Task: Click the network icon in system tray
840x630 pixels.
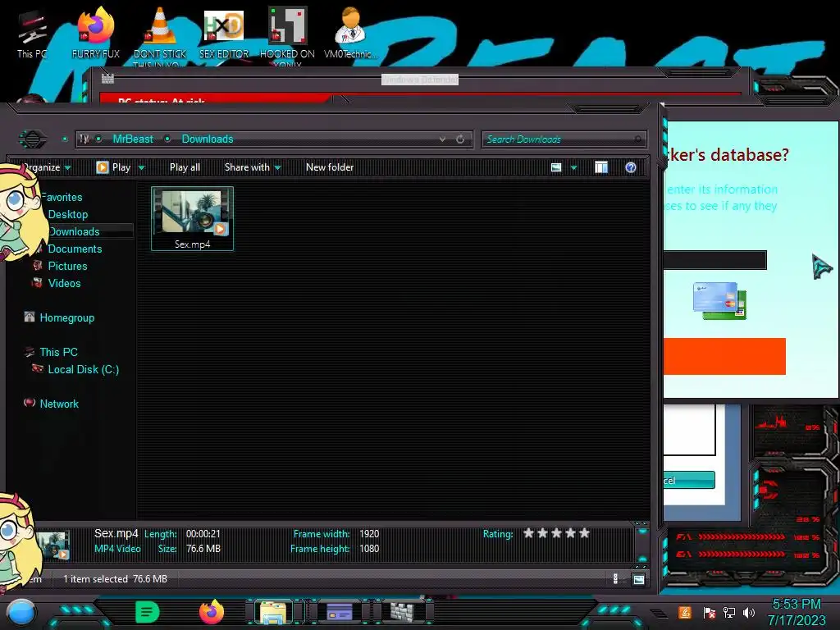Action: coord(729,612)
